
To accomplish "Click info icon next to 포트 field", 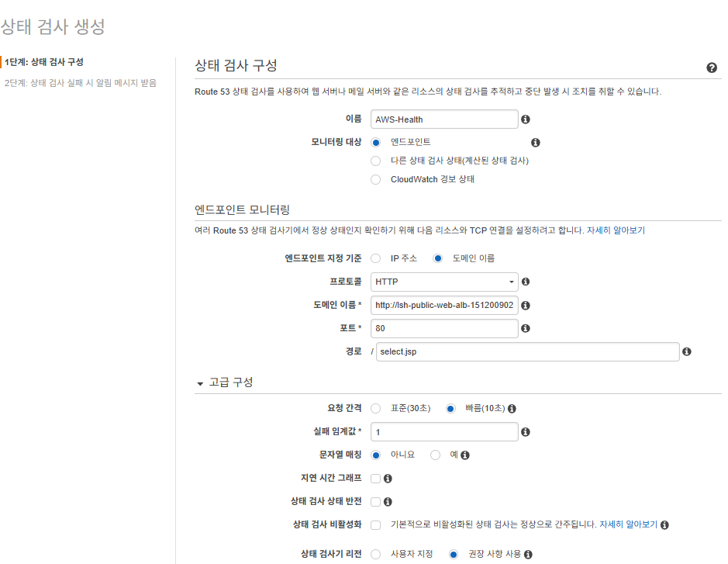I will (526, 329).
